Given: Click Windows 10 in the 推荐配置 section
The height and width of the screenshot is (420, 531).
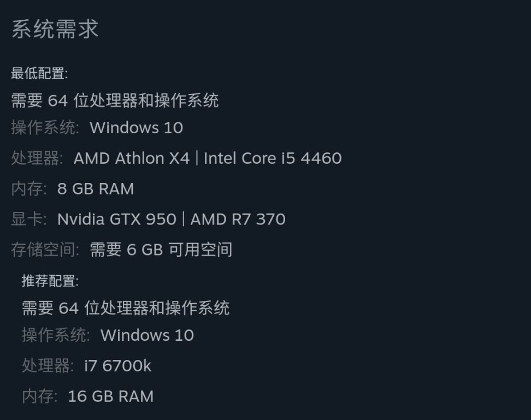Looking at the screenshot, I should tap(147, 335).
